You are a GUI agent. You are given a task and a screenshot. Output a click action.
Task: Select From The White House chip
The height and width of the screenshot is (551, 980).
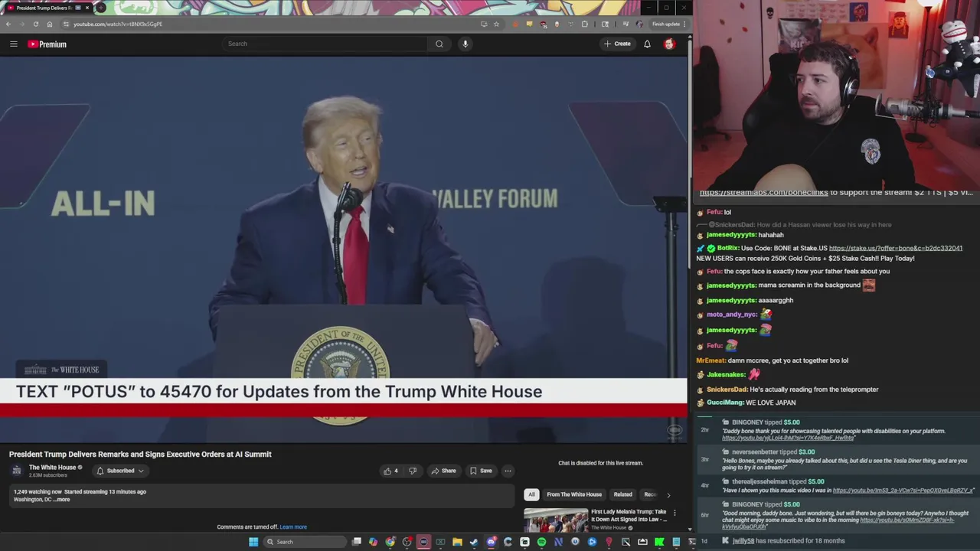pyautogui.click(x=574, y=494)
